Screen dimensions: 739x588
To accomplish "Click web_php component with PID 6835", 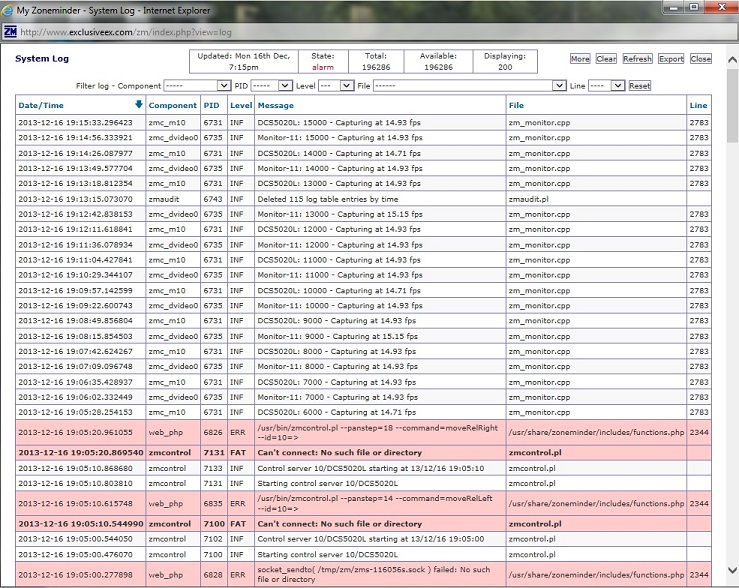I will [165, 504].
